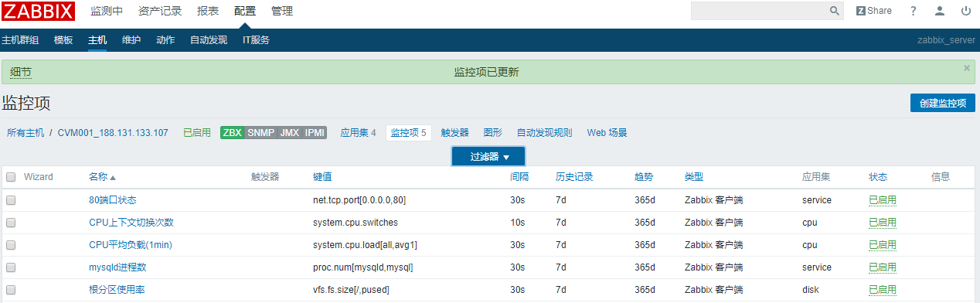980x303 pixels.
Task: Click the logout power icon
Action: [x=966, y=11]
